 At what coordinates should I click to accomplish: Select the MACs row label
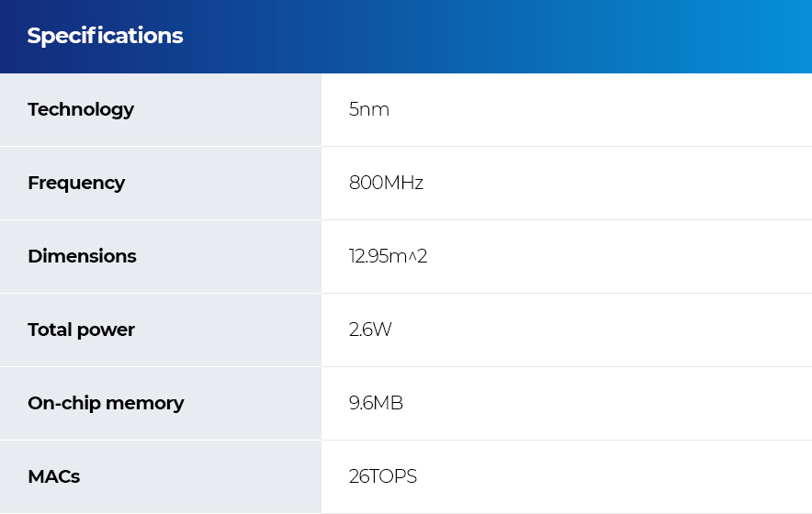[54, 476]
